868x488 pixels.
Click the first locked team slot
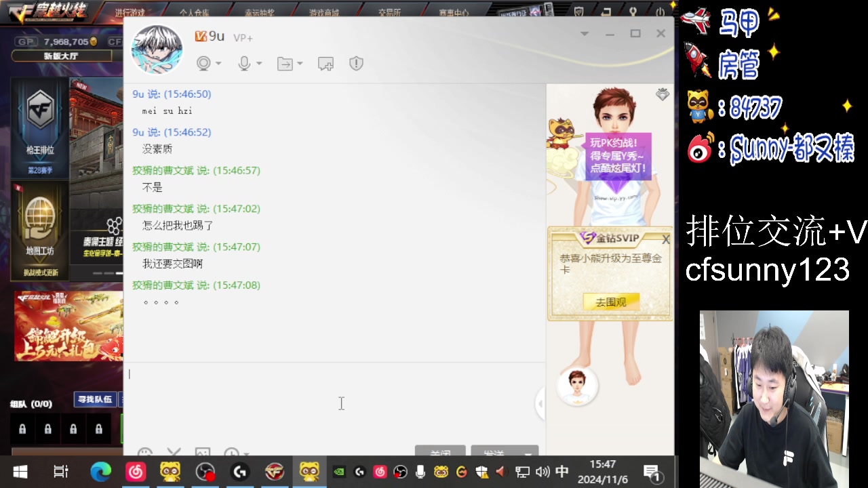tap(22, 429)
